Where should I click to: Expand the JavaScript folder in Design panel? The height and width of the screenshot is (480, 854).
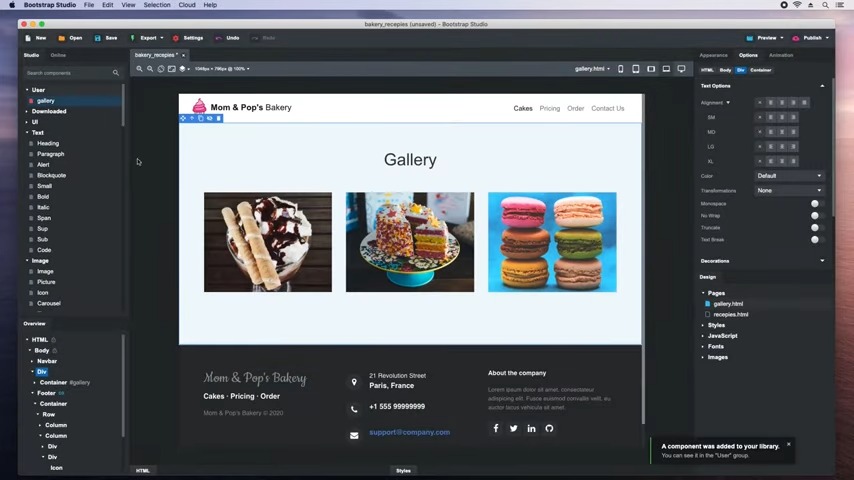pyautogui.click(x=703, y=336)
